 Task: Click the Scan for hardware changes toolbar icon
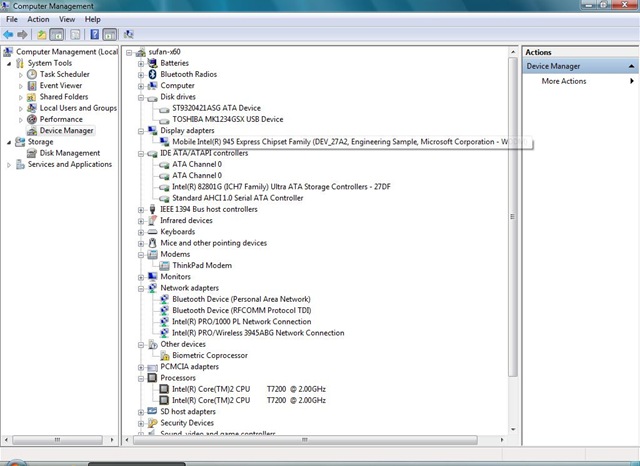coord(129,35)
